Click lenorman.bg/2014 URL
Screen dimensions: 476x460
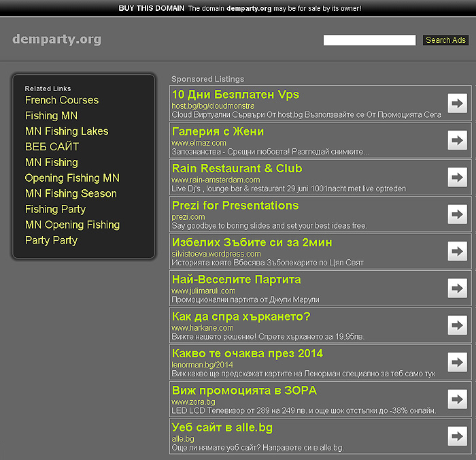(202, 365)
